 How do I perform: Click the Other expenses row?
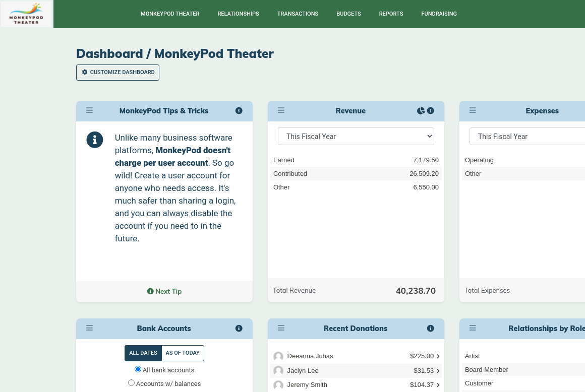click(x=523, y=174)
